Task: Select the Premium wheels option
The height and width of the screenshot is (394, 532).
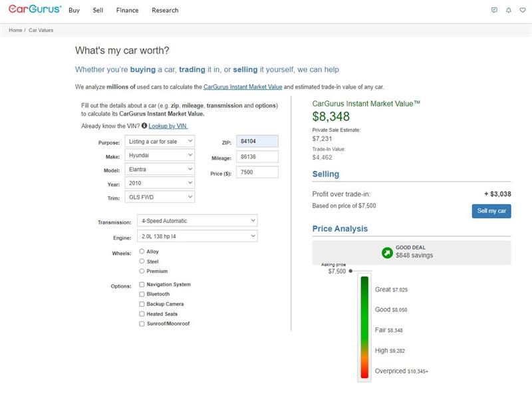Action: (142, 271)
